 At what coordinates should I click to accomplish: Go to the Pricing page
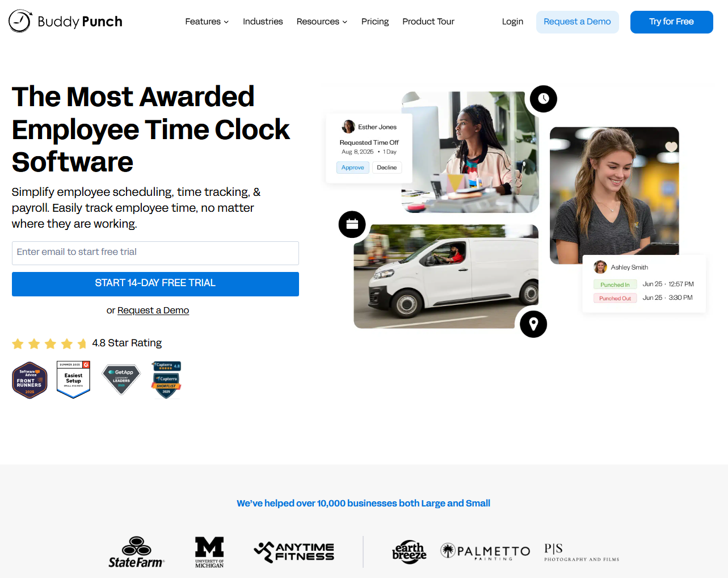point(375,22)
